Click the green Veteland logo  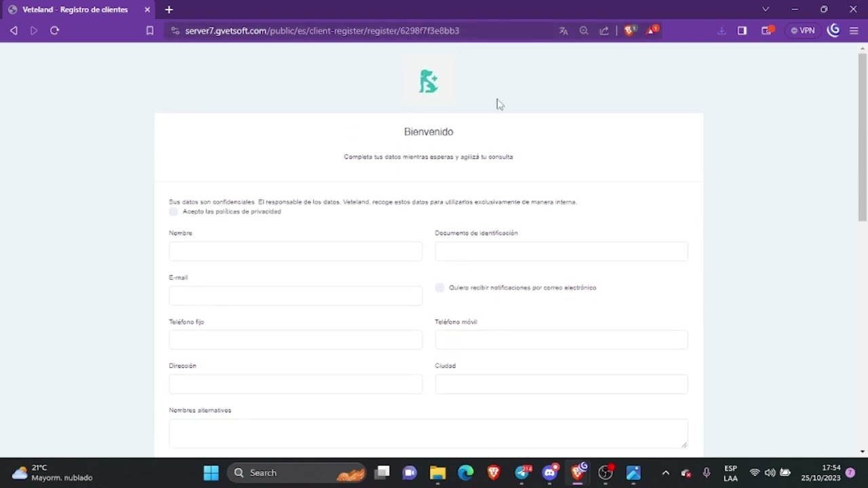point(429,82)
